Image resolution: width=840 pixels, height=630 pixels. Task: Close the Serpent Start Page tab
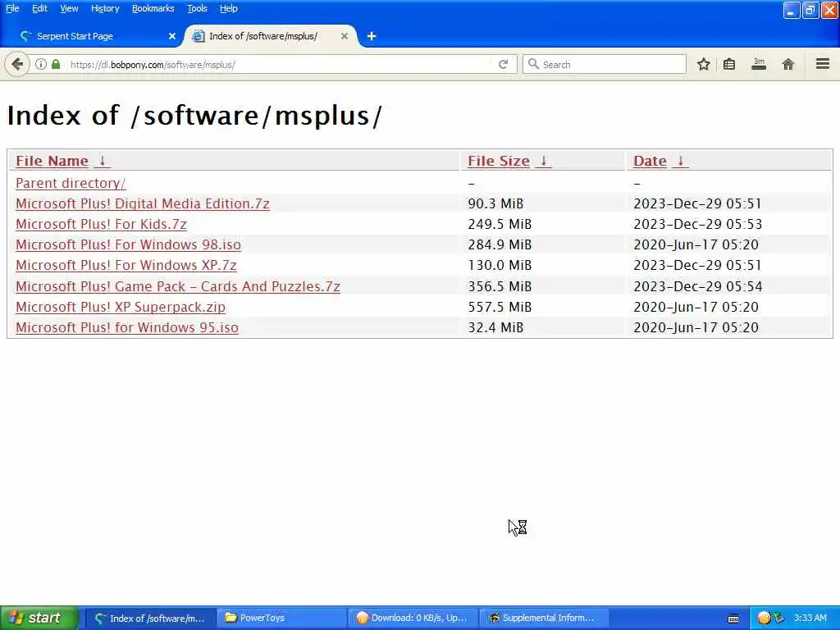(x=172, y=36)
